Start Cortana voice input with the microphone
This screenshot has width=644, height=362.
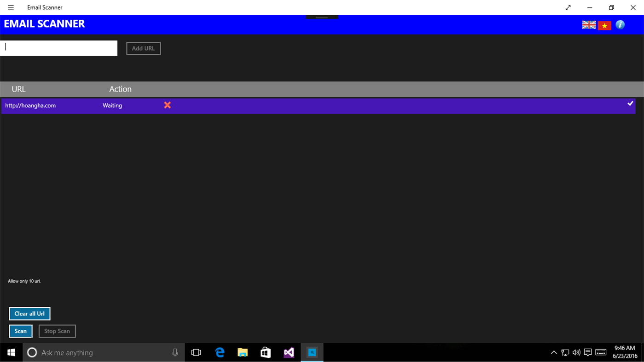tap(175, 352)
